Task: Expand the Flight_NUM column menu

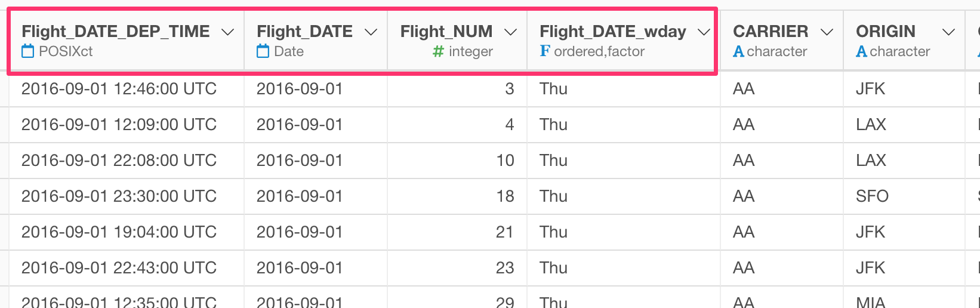Action: pos(510,32)
